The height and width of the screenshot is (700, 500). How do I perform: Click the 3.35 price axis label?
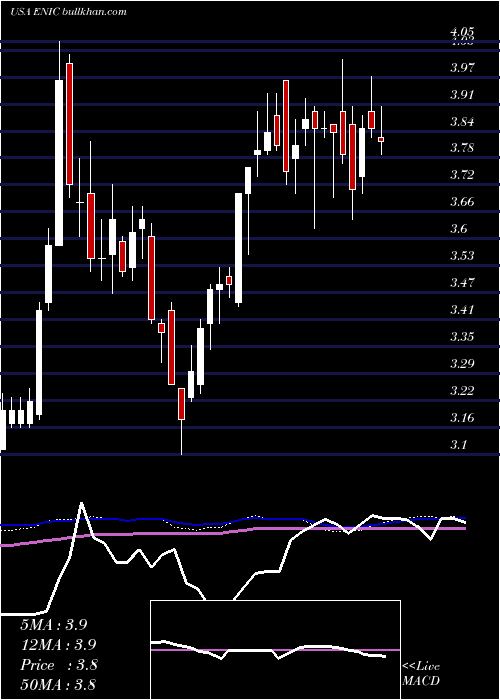(x=463, y=337)
